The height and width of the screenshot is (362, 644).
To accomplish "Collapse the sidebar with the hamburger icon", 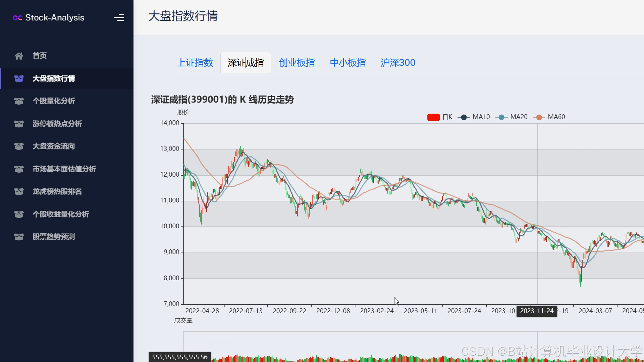I will [119, 17].
